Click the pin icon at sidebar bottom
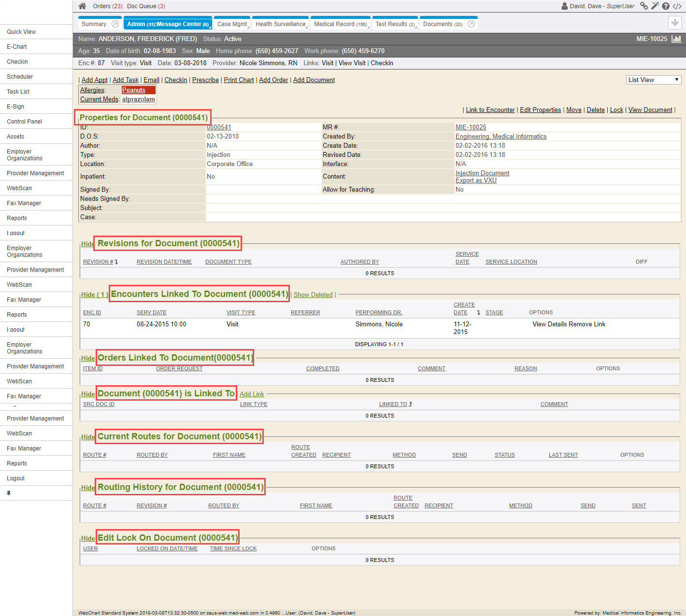Screen dimensions: 686x616 coord(9,493)
